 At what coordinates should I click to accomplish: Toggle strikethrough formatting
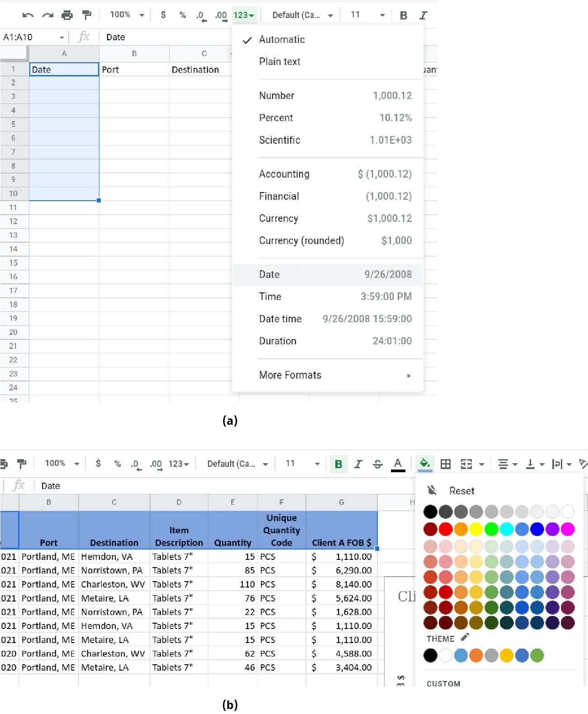click(378, 464)
